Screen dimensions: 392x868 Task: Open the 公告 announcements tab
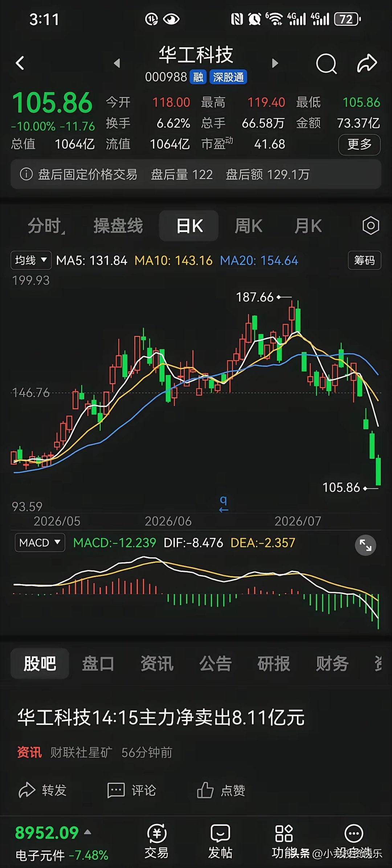click(215, 664)
